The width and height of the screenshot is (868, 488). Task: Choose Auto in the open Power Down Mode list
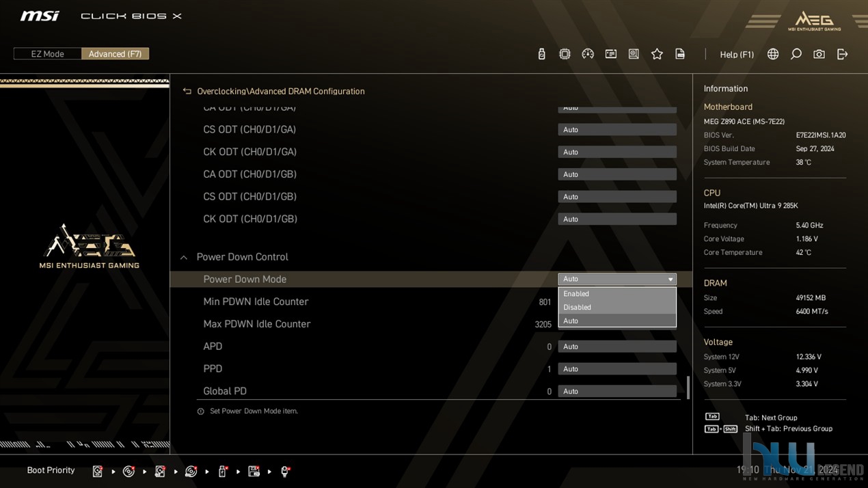click(x=617, y=321)
